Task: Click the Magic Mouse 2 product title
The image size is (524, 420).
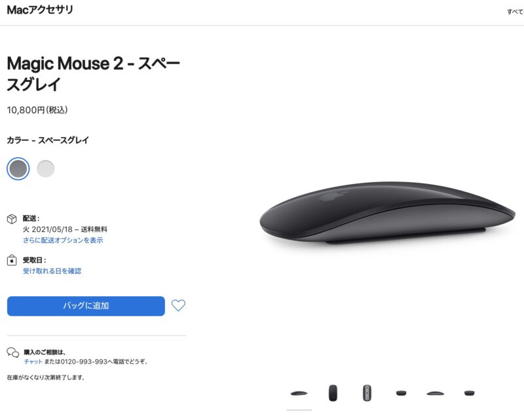Action: tap(94, 73)
